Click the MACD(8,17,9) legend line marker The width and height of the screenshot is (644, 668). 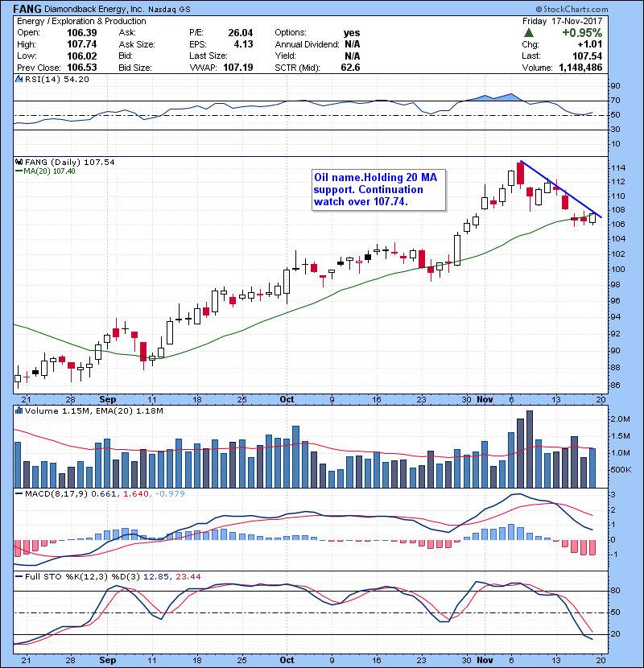(19, 494)
